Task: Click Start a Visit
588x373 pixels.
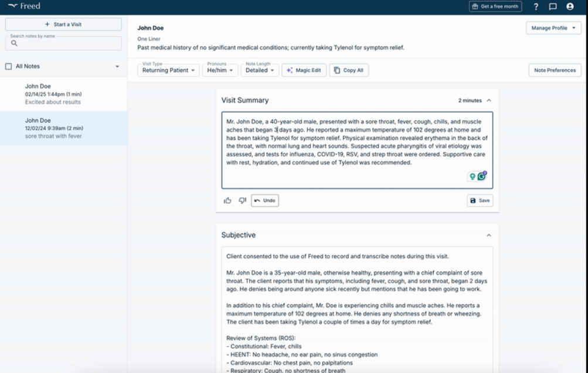Action: pyautogui.click(x=63, y=23)
